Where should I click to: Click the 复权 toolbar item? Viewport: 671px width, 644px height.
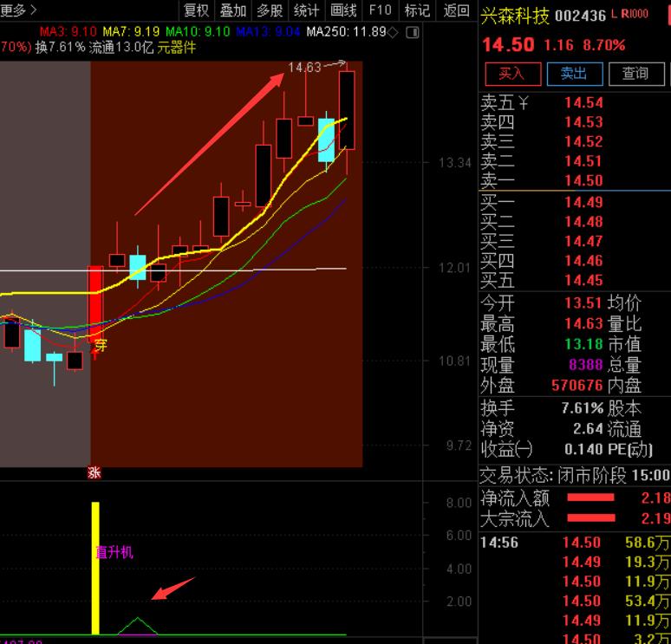(x=196, y=10)
